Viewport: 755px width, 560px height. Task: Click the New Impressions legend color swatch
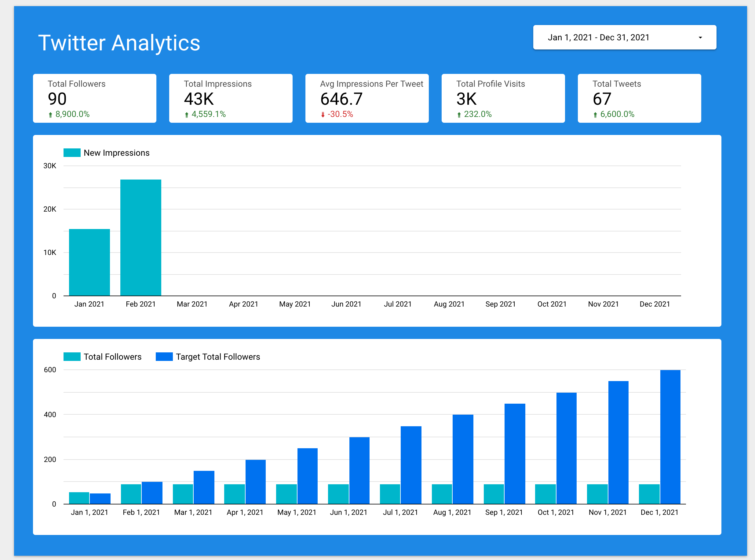[72, 153]
